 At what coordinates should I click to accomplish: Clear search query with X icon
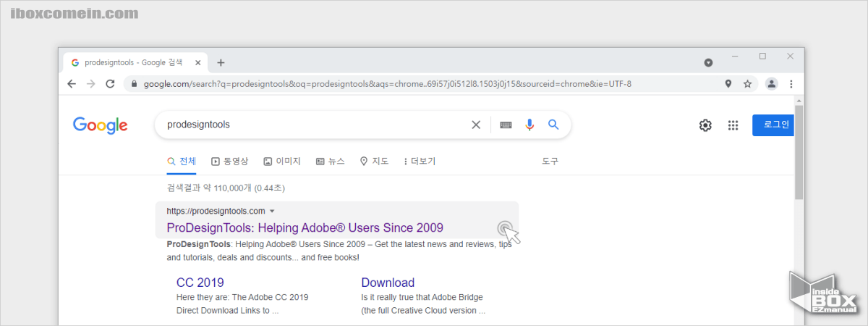tap(476, 125)
